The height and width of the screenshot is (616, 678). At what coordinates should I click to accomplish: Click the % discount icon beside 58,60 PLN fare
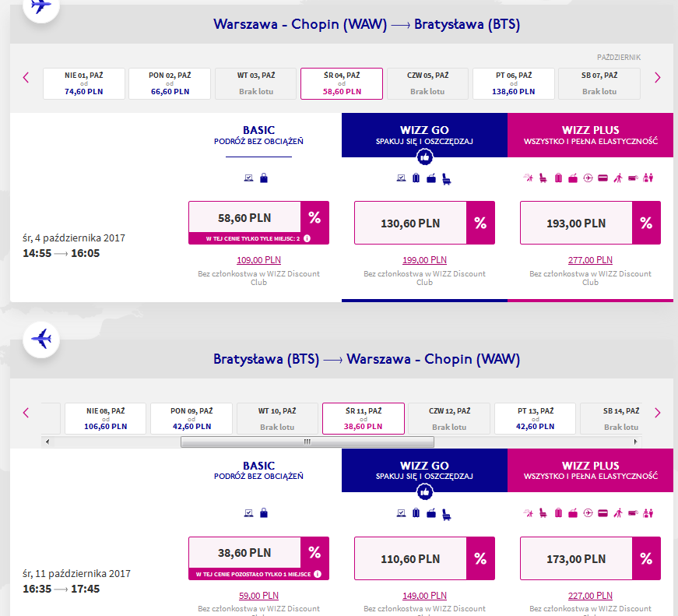coord(314,217)
